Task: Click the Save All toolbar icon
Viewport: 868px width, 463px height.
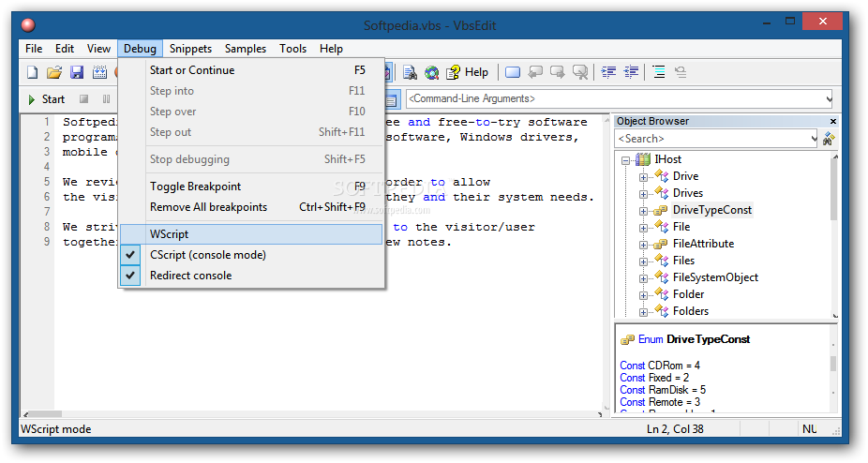Action: 99,72
